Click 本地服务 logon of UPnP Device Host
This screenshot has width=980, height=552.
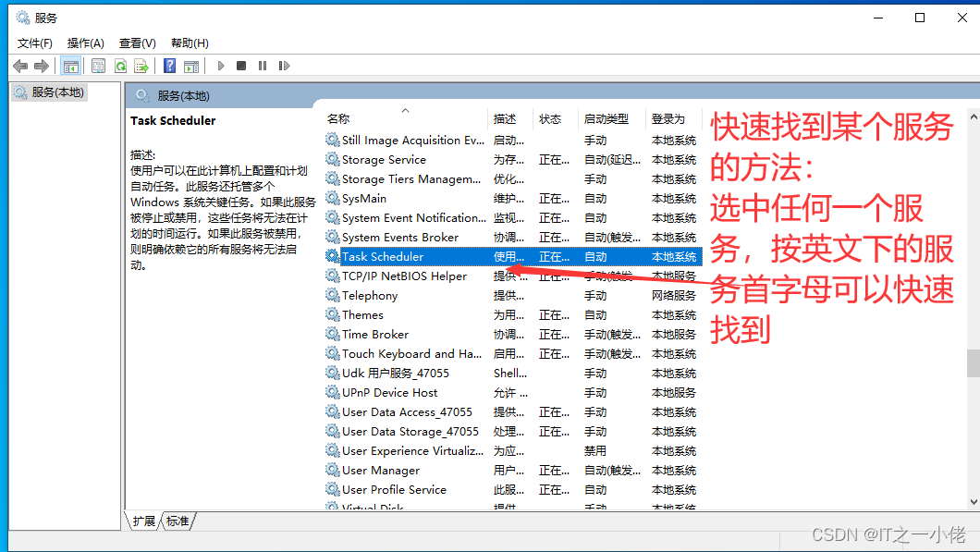(x=674, y=392)
